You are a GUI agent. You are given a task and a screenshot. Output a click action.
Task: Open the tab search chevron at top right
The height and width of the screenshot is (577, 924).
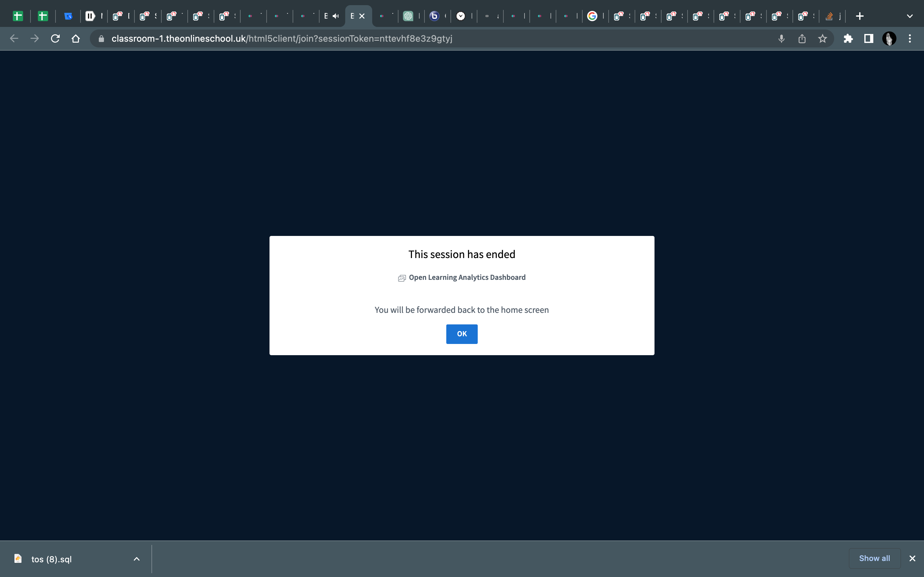(x=910, y=16)
